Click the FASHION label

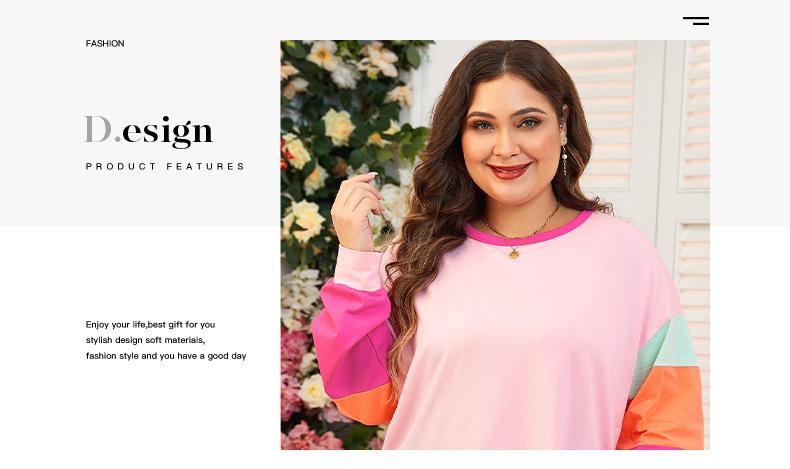point(105,44)
